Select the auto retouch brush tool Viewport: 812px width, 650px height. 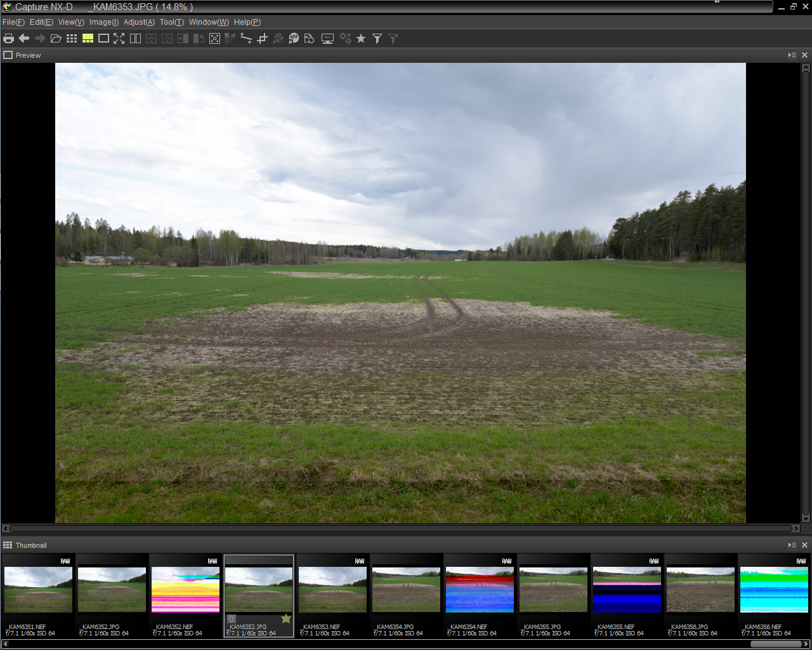click(x=278, y=39)
